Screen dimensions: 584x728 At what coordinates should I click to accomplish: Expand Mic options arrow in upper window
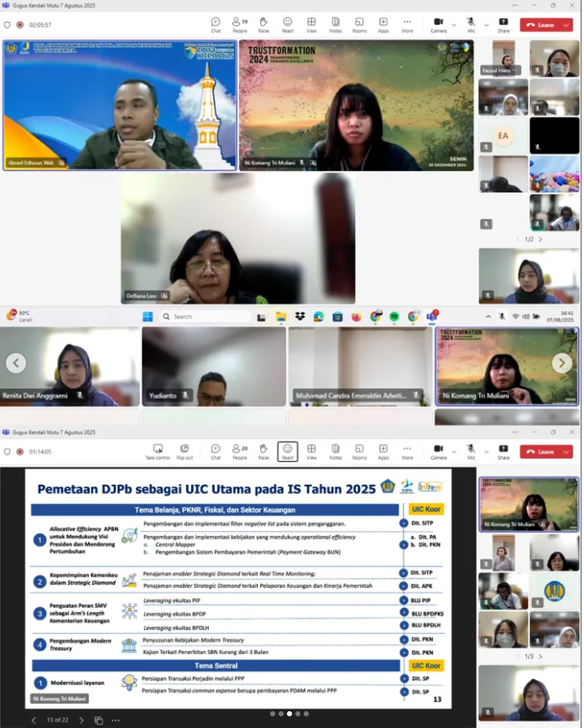(486, 25)
